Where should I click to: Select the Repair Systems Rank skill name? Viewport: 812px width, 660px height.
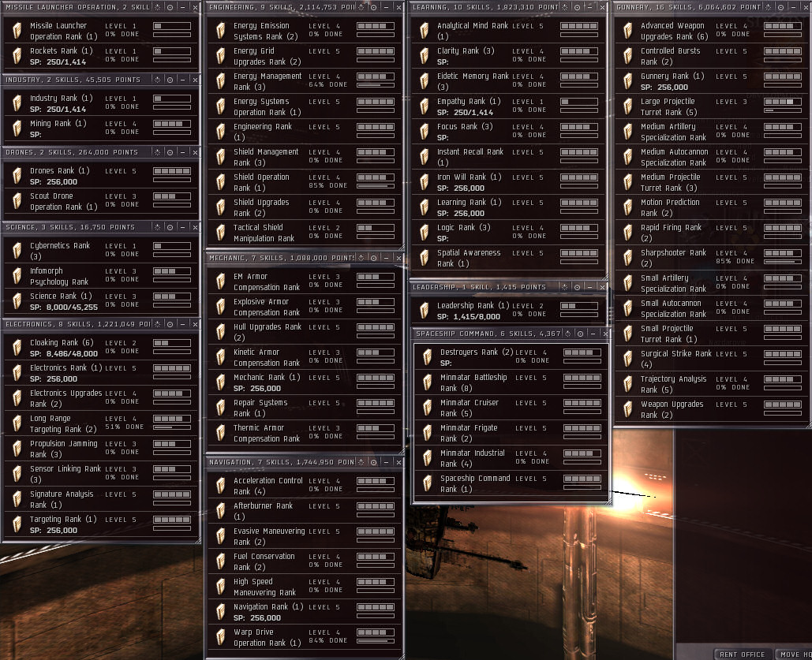click(x=260, y=408)
